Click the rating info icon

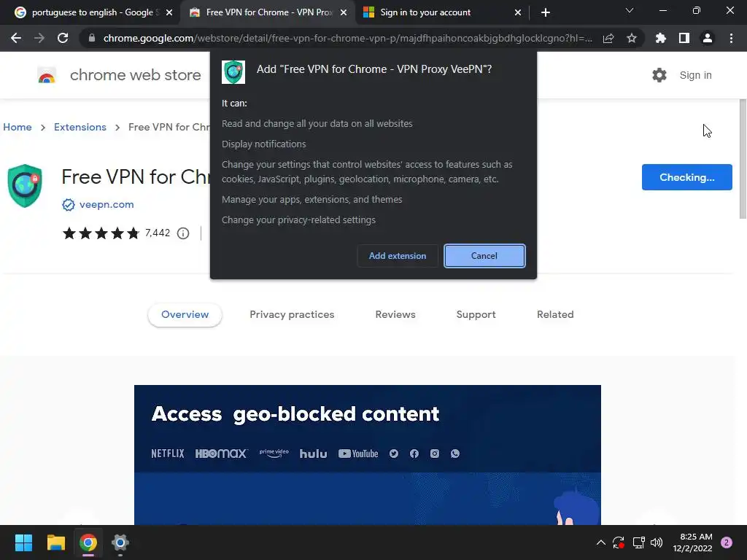pyautogui.click(x=183, y=233)
